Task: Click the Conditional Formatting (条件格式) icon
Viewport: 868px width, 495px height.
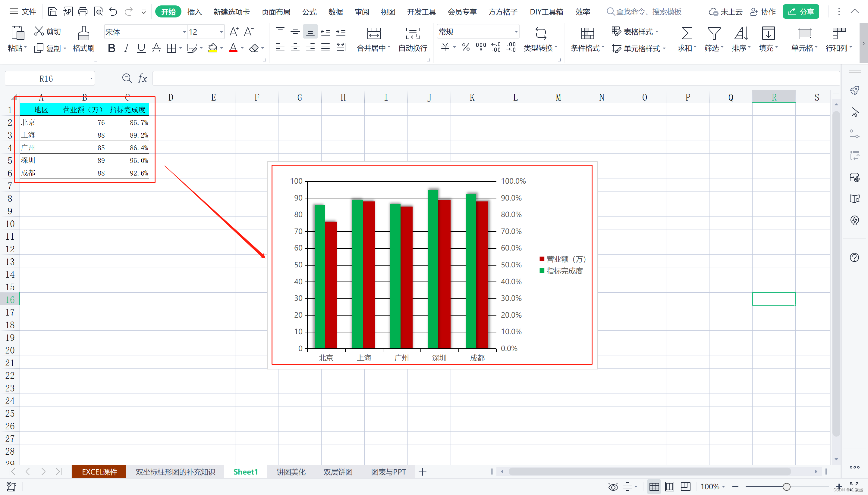Action: tap(587, 33)
